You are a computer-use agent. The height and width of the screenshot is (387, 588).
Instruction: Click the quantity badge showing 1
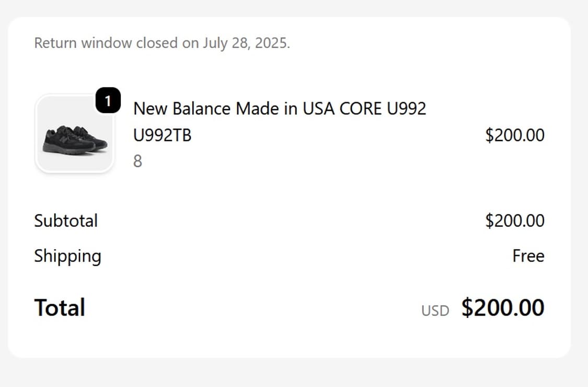click(108, 101)
